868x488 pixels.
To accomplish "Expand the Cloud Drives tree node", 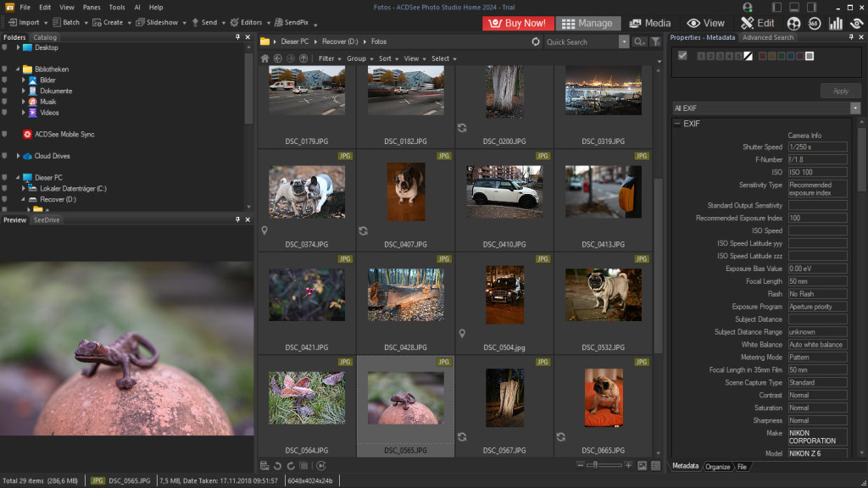I will [x=18, y=156].
